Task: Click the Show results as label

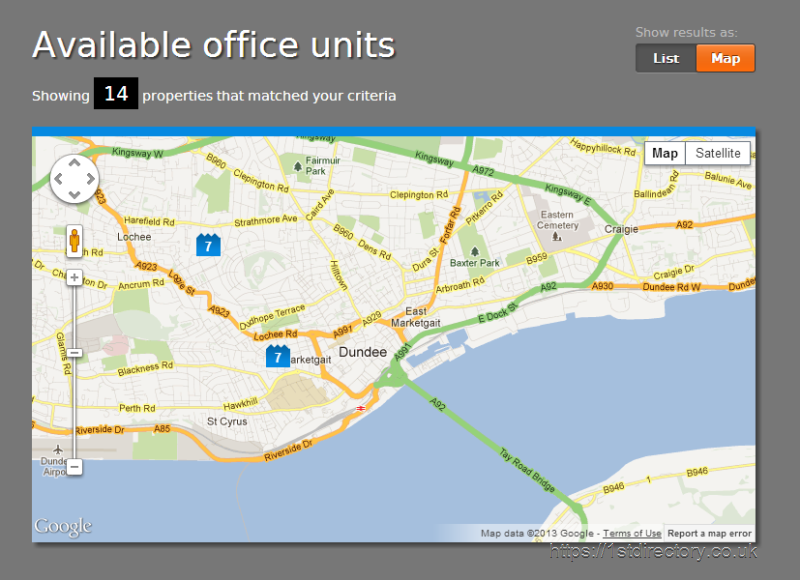Action: click(686, 32)
